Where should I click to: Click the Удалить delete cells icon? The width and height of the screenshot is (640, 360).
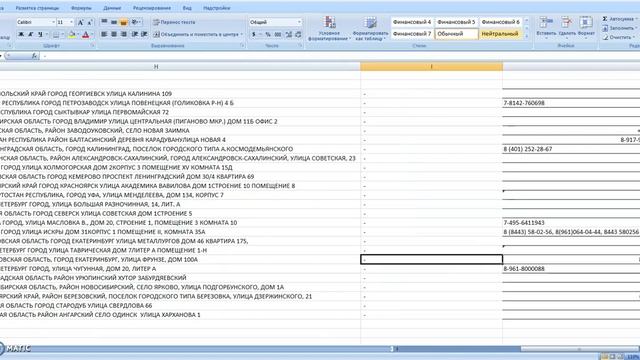point(567,22)
